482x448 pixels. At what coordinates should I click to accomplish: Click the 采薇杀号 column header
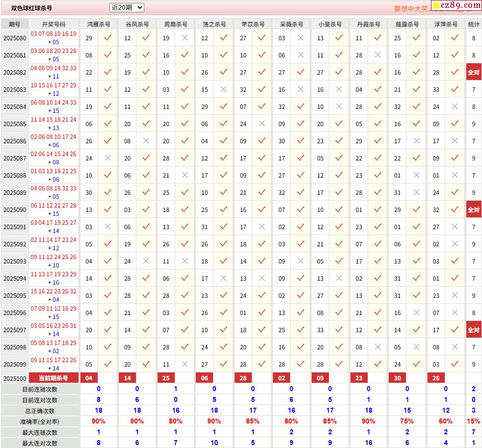pyautogui.click(x=292, y=24)
